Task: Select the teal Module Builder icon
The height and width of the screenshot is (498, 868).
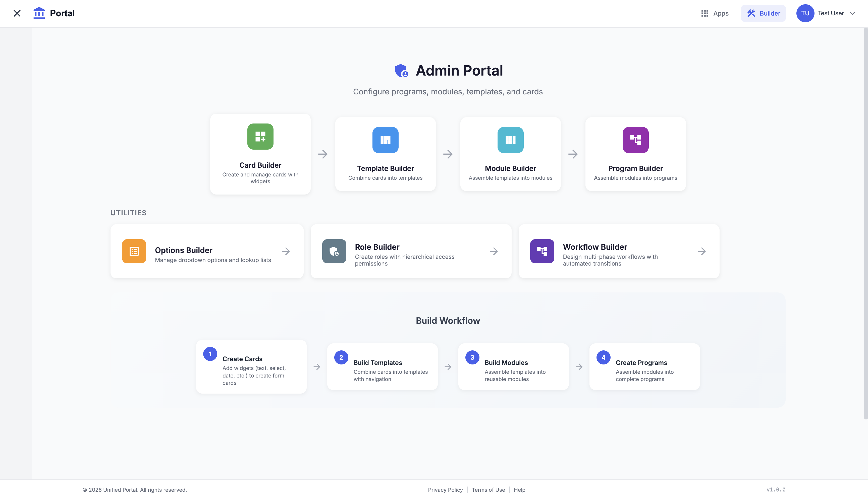Action: point(510,140)
